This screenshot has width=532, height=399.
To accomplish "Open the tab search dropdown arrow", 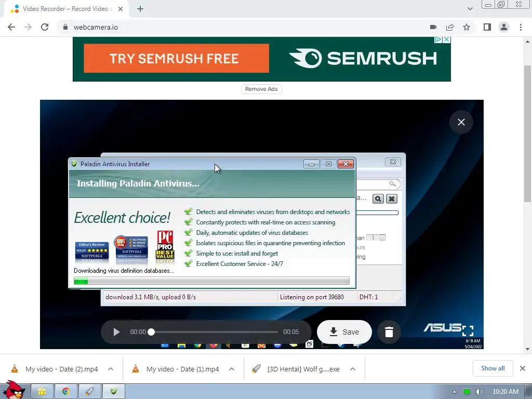I will pos(470,9).
